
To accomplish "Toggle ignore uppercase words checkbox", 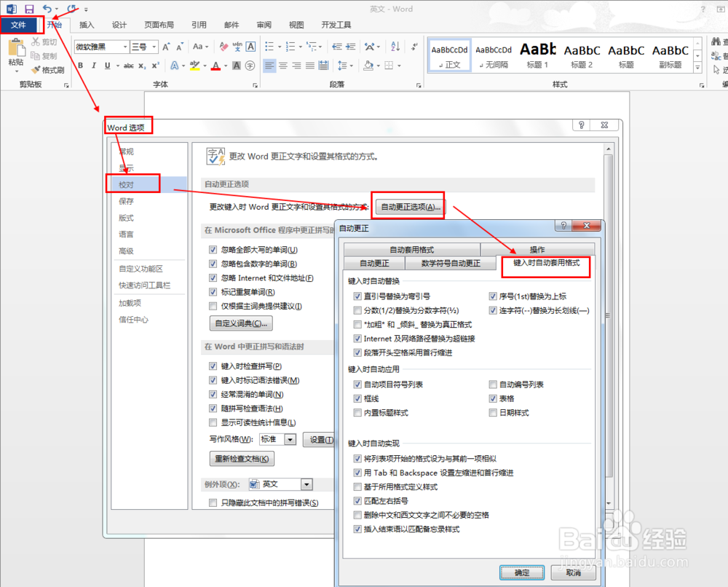I will (213, 250).
